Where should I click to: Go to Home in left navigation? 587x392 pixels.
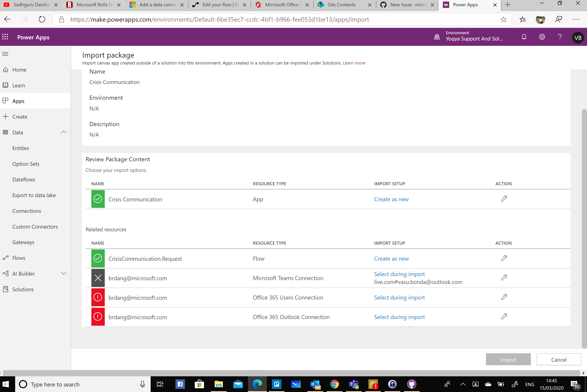[x=35, y=70]
